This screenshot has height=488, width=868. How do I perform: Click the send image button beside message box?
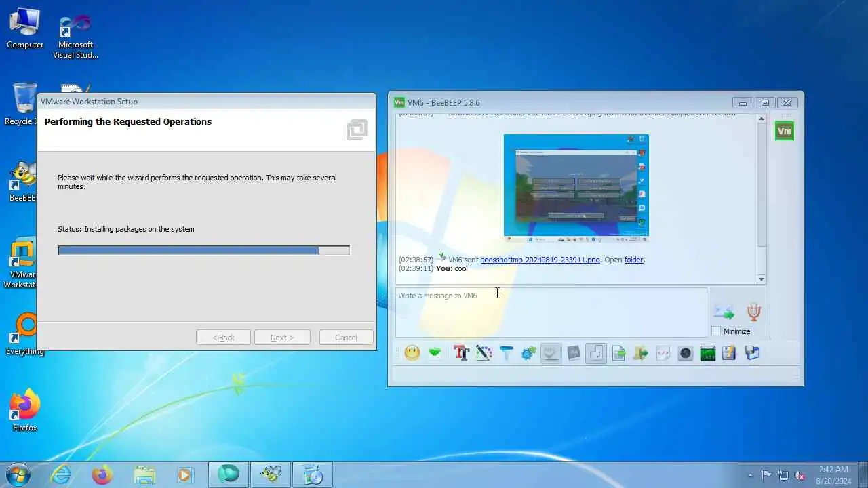point(724,312)
